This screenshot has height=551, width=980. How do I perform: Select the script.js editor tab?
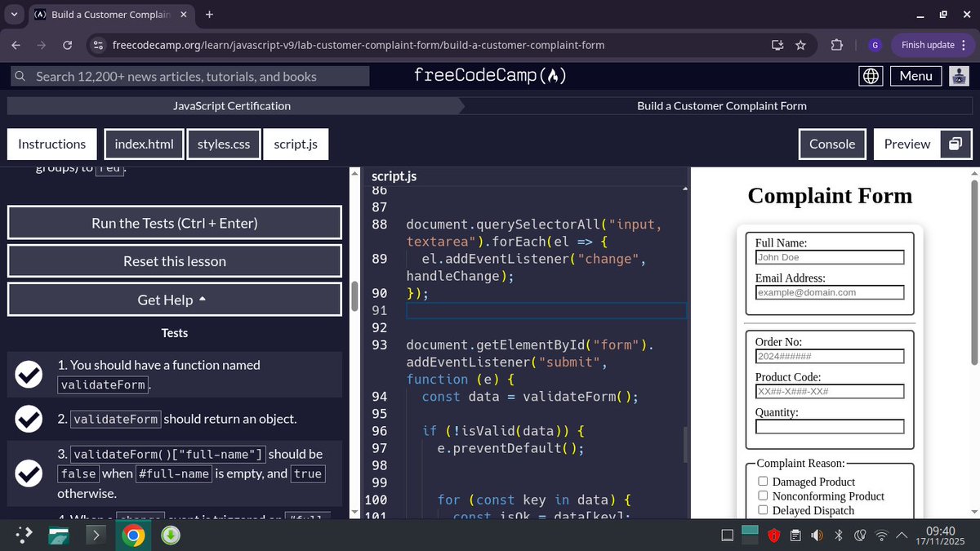[296, 144]
